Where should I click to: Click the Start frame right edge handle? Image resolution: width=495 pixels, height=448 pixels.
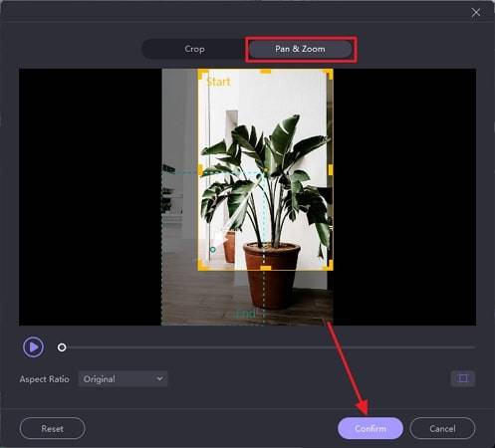(331, 170)
